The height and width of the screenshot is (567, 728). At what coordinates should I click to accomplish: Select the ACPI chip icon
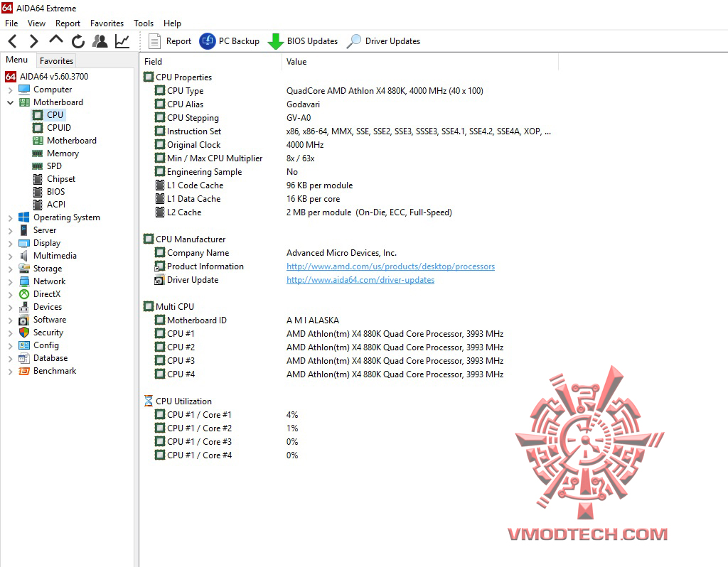(x=38, y=205)
